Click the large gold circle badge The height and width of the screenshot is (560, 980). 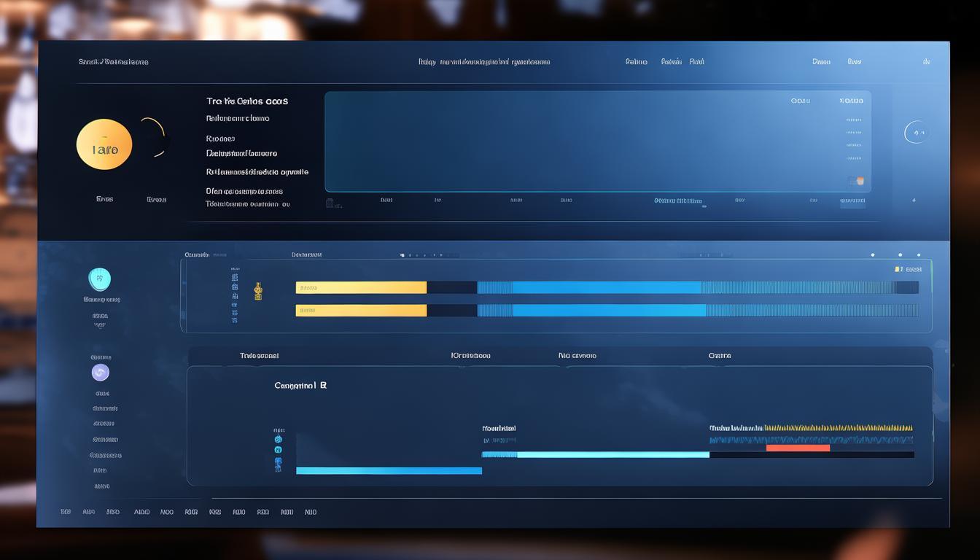pyautogui.click(x=104, y=144)
